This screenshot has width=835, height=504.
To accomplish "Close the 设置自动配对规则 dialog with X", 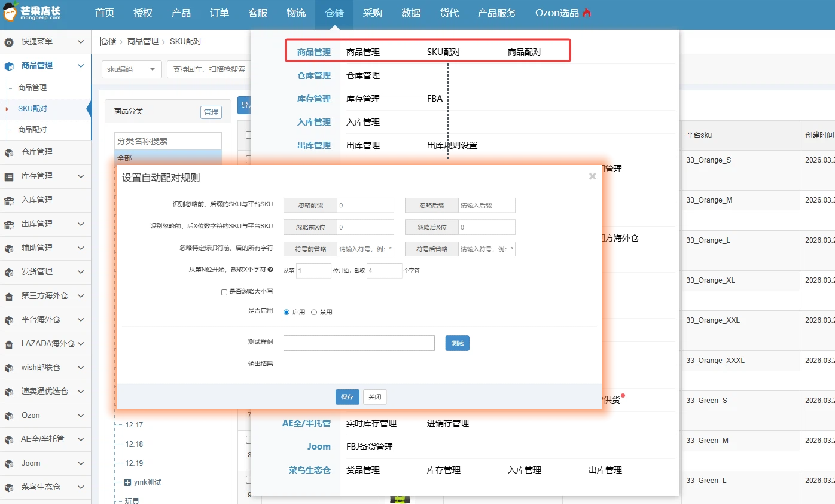I will tap(592, 176).
